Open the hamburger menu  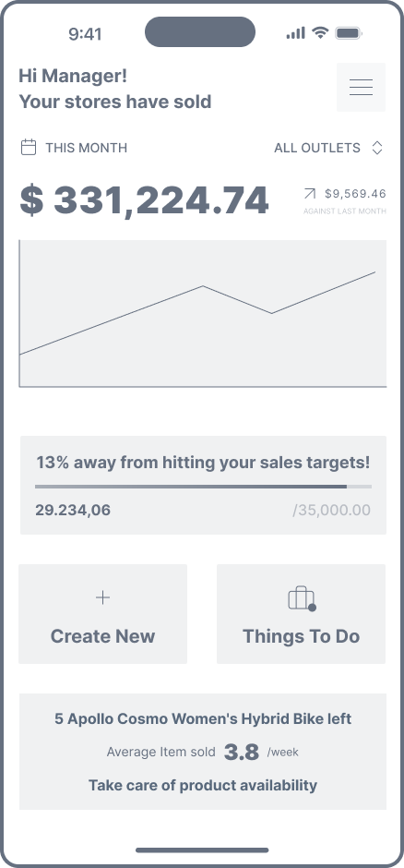tap(361, 88)
